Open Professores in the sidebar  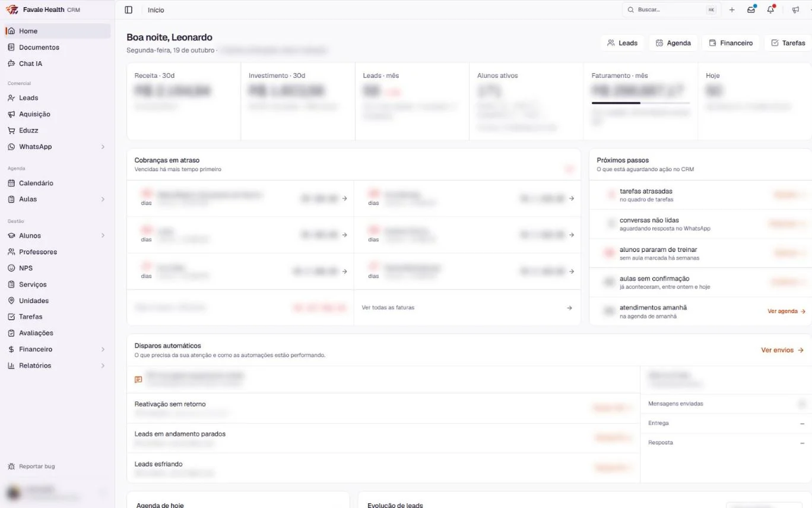pyautogui.click(x=57, y=252)
